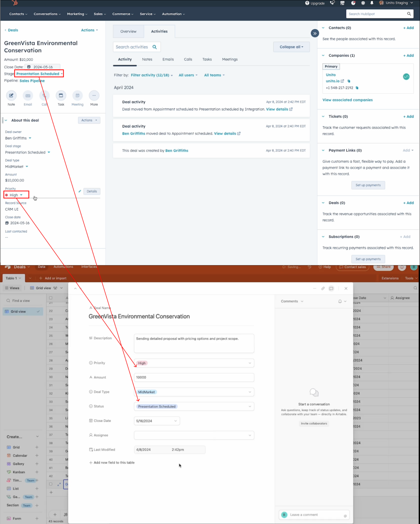Open the record ellipsis menu in Airtable
Viewport: 420px width, 524px height.
coord(315,289)
